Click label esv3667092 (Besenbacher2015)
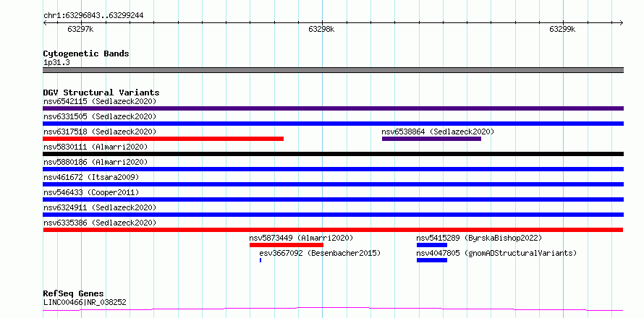This screenshot has height=318, width=644. click(x=320, y=253)
